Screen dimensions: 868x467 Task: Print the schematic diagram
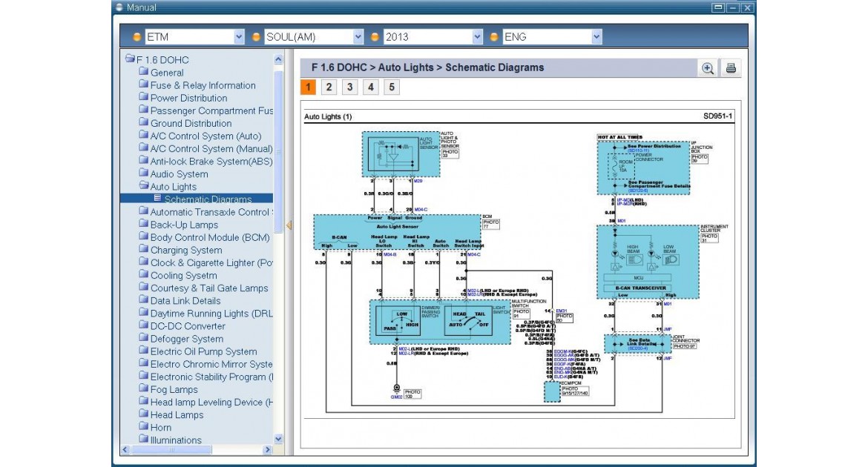[731, 68]
